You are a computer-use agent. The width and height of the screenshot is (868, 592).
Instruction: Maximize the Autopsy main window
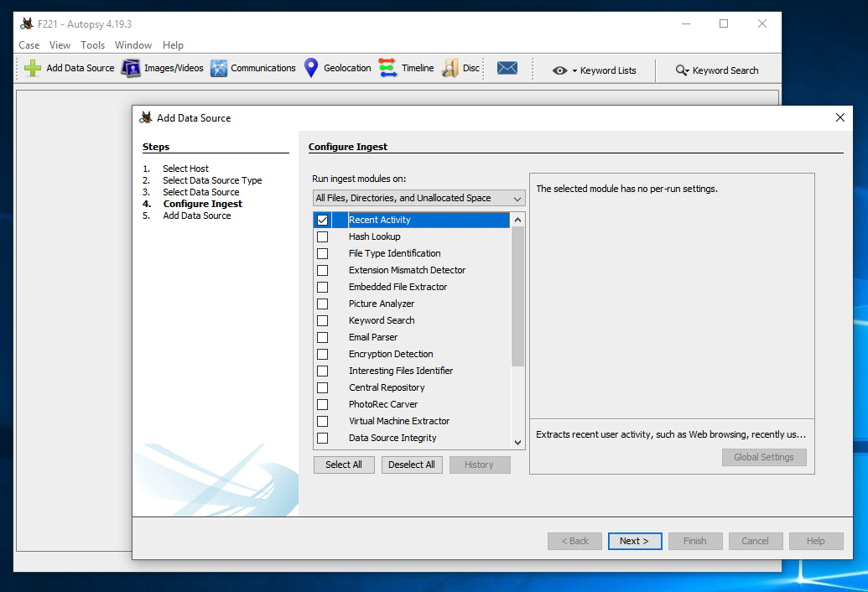pos(724,23)
